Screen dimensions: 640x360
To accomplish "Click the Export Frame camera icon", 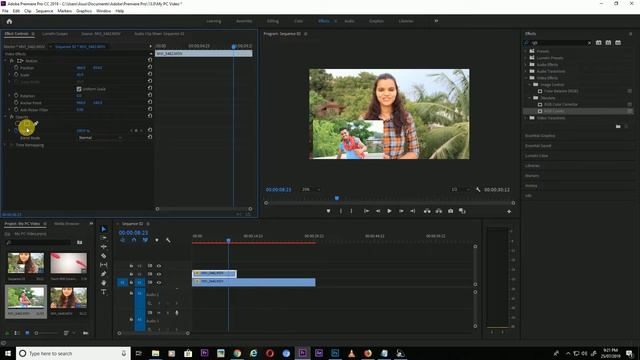I will click(x=451, y=211).
